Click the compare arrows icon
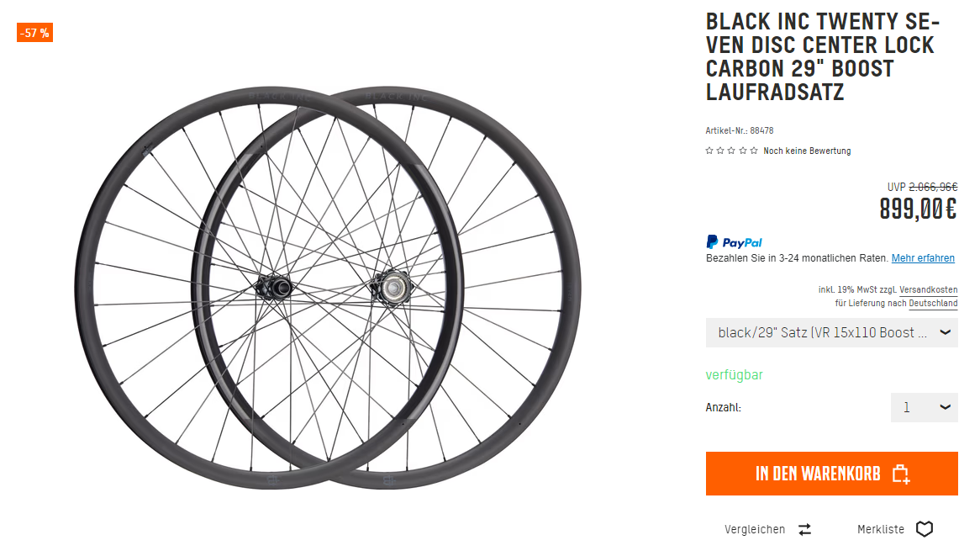Screen dimensions: 980x551 804,529
